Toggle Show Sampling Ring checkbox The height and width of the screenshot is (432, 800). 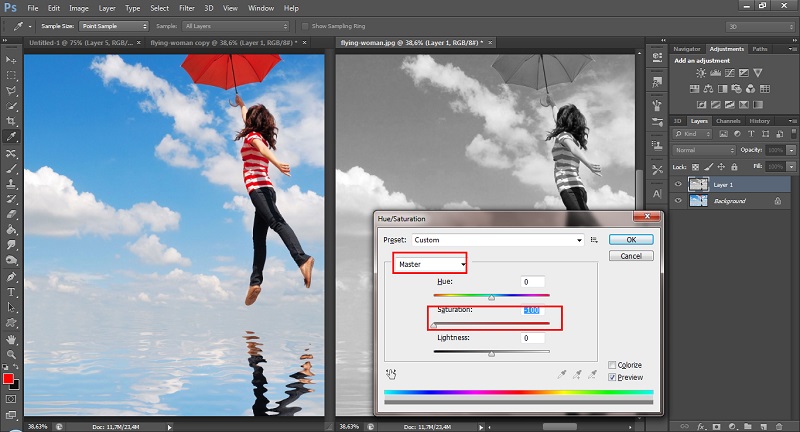[x=305, y=26]
